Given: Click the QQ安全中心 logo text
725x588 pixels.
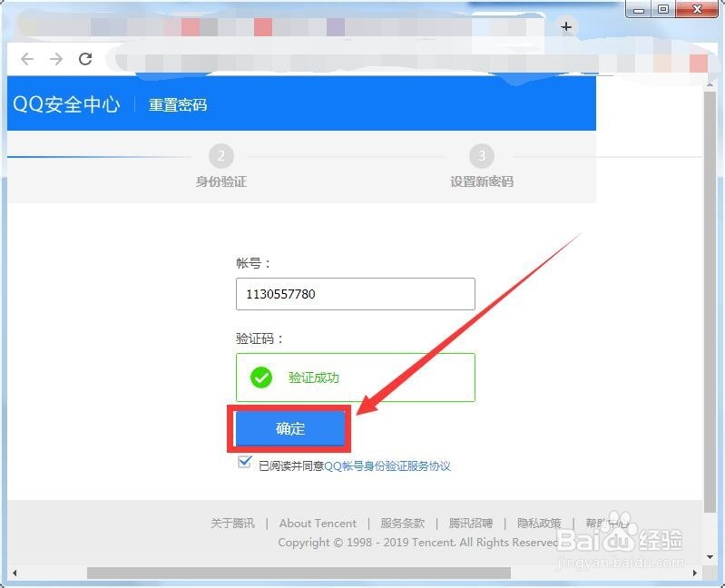Looking at the screenshot, I should pos(66,104).
